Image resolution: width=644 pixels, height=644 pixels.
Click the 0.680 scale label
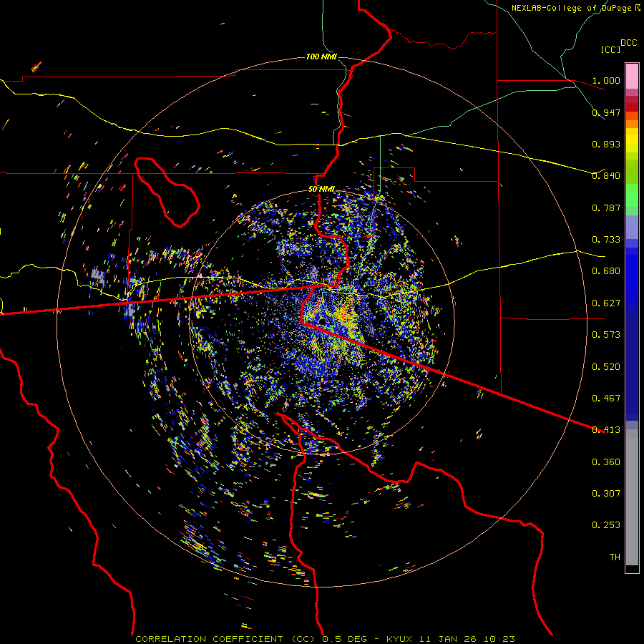coord(606,271)
